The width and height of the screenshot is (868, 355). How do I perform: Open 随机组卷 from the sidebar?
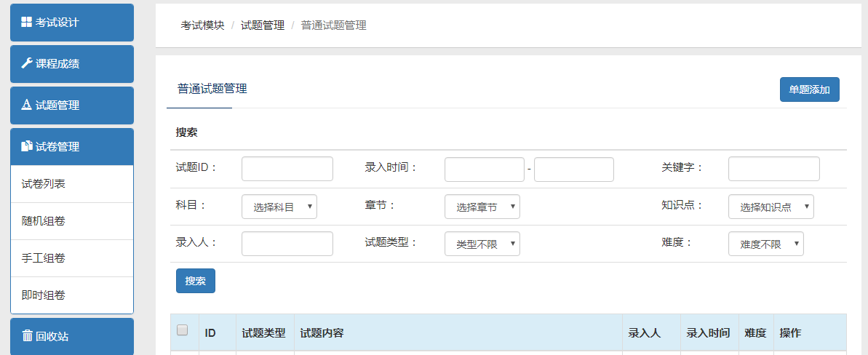click(44, 221)
